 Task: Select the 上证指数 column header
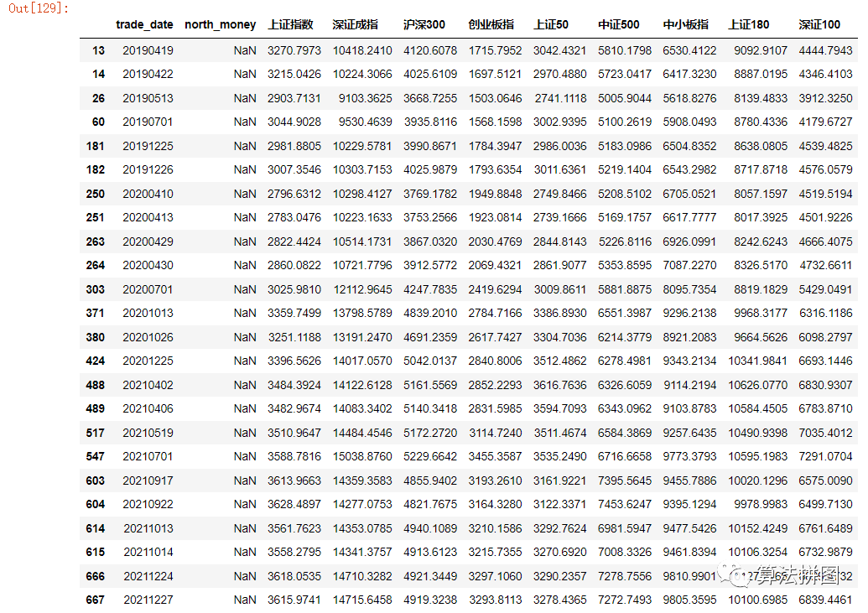point(291,25)
